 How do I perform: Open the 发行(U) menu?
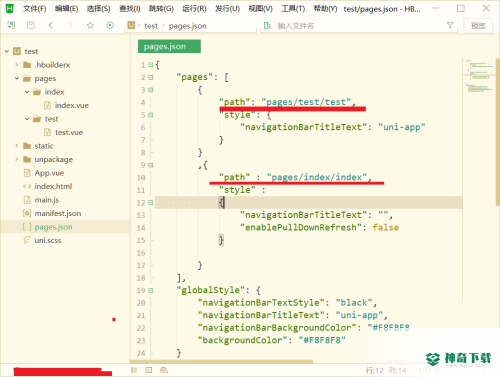(x=227, y=9)
